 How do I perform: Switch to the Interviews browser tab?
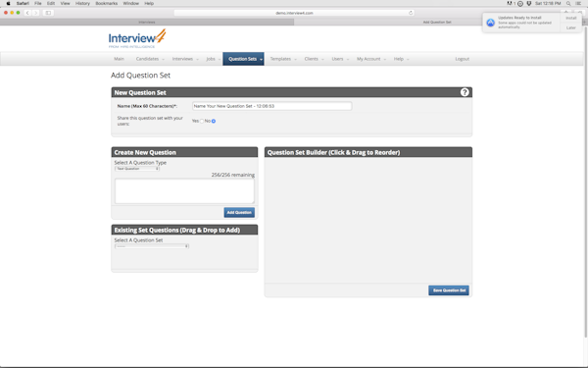[x=147, y=23]
